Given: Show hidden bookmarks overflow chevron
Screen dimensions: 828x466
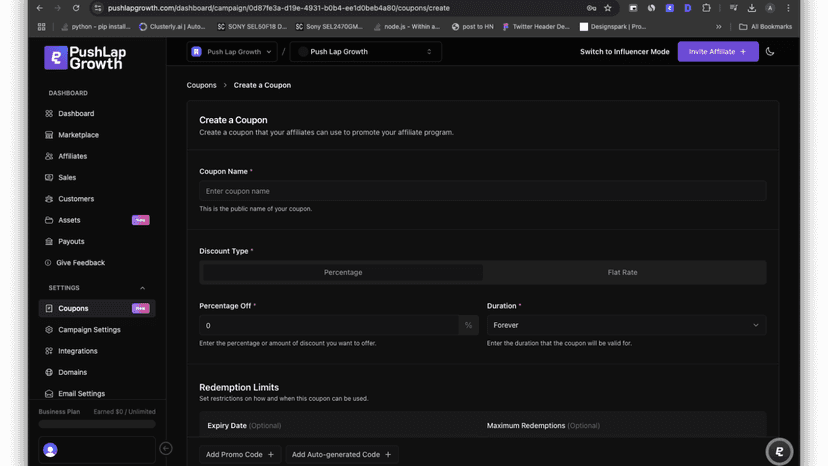Looking at the screenshot, I should [719, 26].
